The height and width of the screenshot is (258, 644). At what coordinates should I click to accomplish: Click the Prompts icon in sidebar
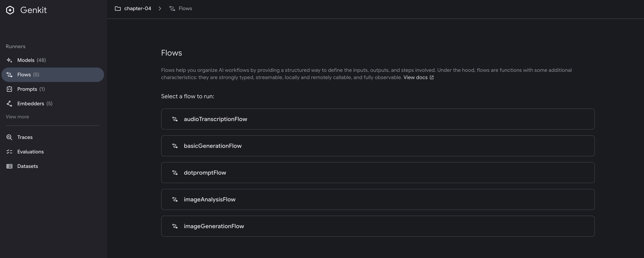tap(9, 89)
